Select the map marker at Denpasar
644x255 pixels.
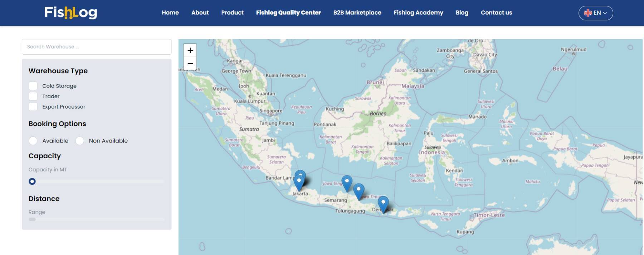383,205
